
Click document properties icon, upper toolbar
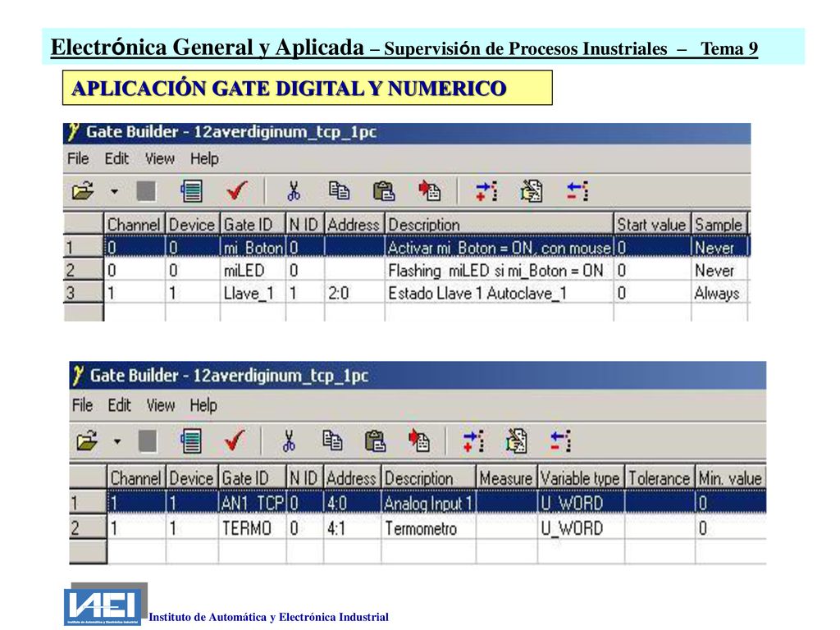tap(532, 191)
